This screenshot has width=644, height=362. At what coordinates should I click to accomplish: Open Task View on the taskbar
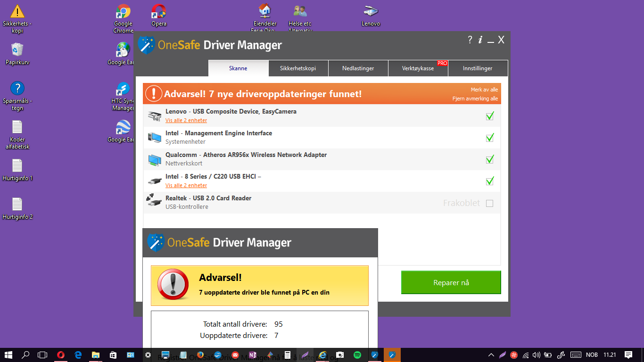click(43, 355)
